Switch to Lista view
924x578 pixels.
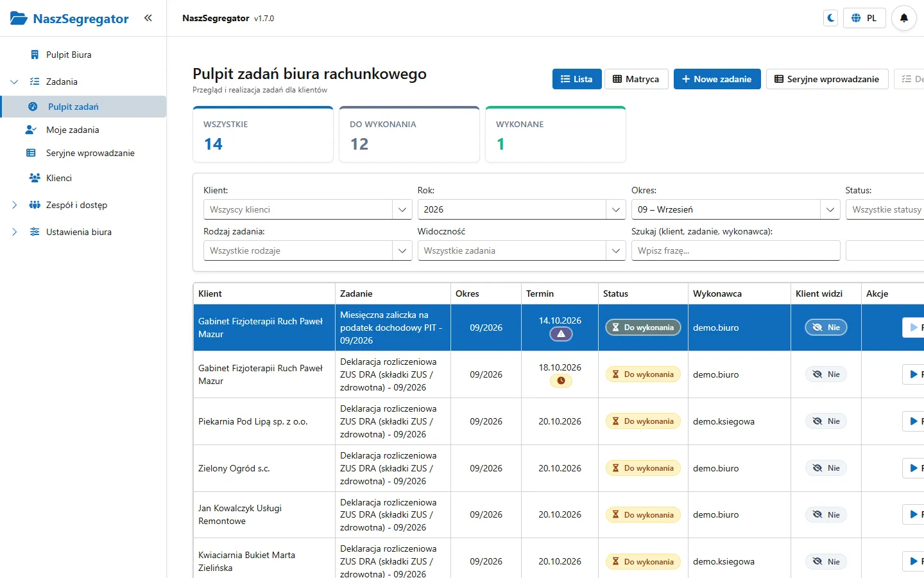[577, 79]
